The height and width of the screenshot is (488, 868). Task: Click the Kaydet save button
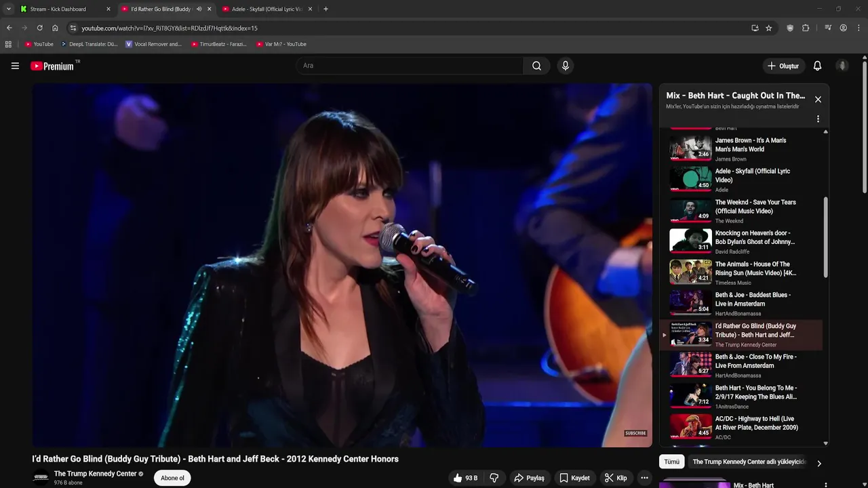pos(574,478)
